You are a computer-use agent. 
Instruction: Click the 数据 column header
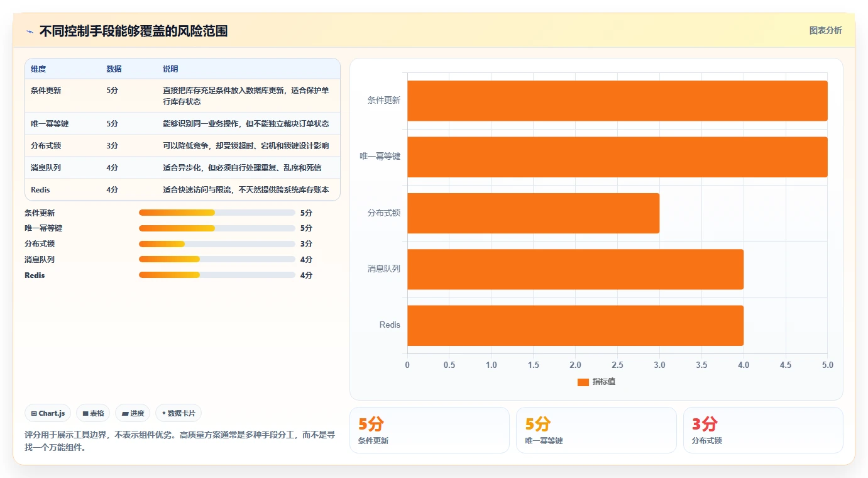(x=114, y=69)
